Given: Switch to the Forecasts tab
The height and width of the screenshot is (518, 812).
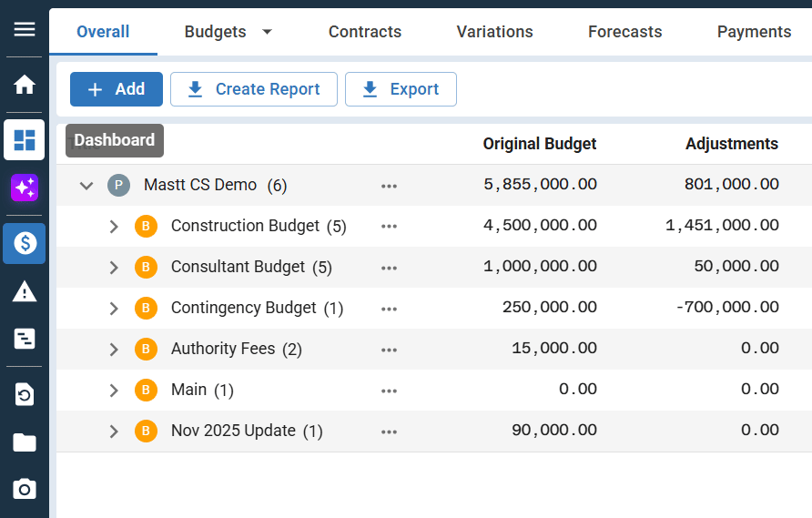Looking at the screenshot, I should 624,32.
